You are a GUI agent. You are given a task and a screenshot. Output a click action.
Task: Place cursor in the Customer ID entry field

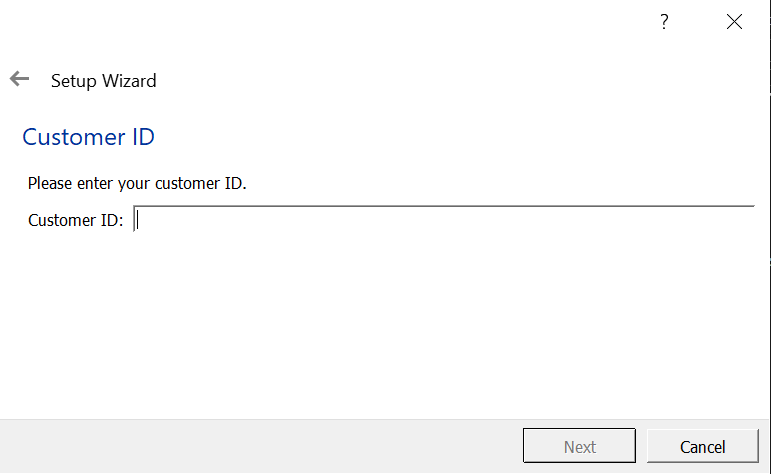pos(444,219)
